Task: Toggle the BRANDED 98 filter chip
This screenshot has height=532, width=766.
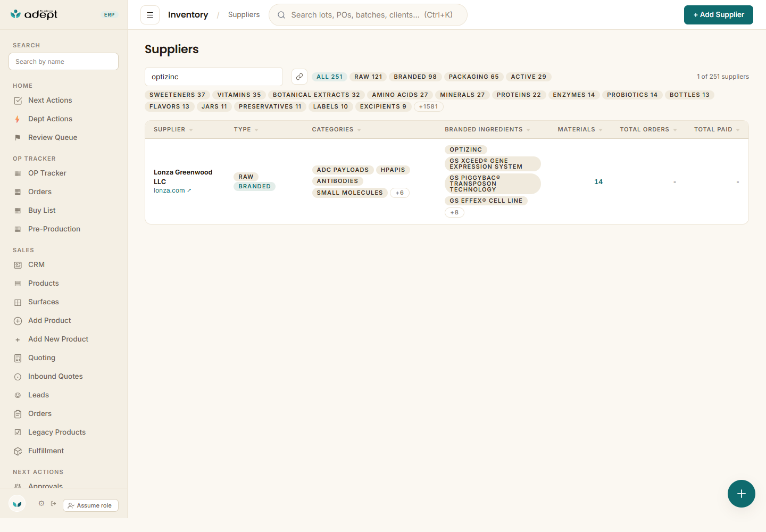Action: [x=415, y=77]
